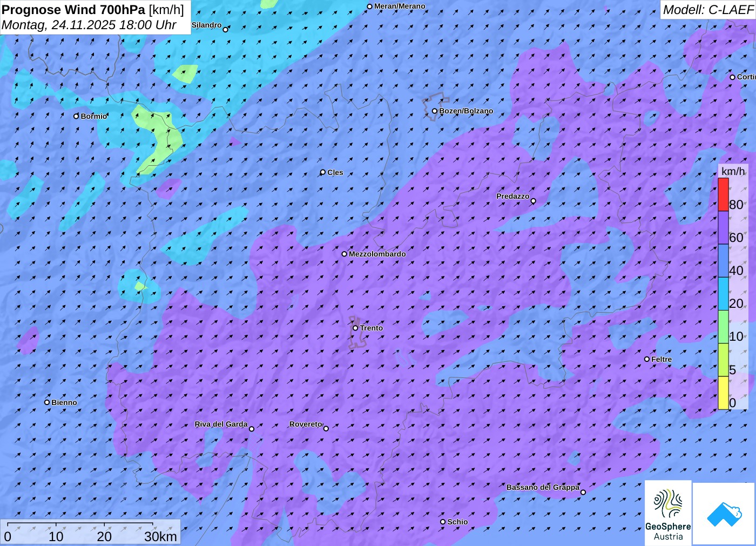Click the 'Trento' city label
Screen dimensions: 756x546
point(372,328)
